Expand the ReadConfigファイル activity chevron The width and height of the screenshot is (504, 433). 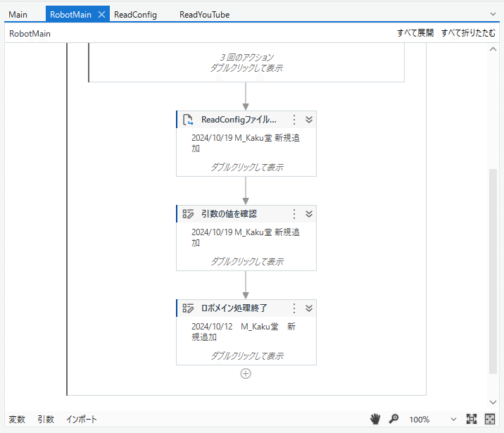click(309, 120)
